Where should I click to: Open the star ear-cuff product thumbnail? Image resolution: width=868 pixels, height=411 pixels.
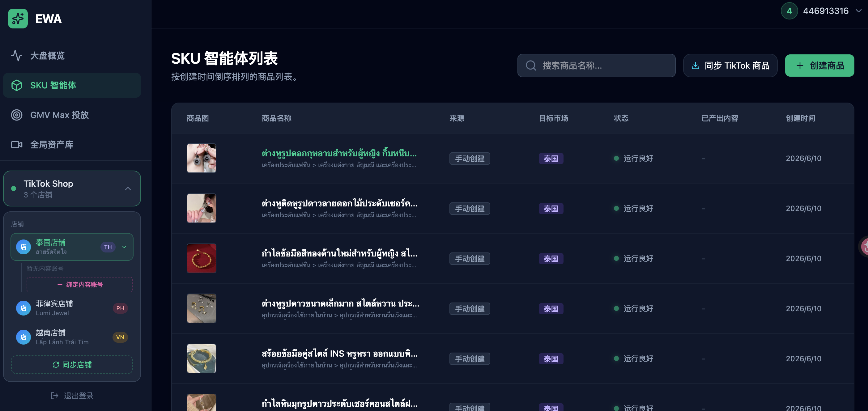[202, 208]
